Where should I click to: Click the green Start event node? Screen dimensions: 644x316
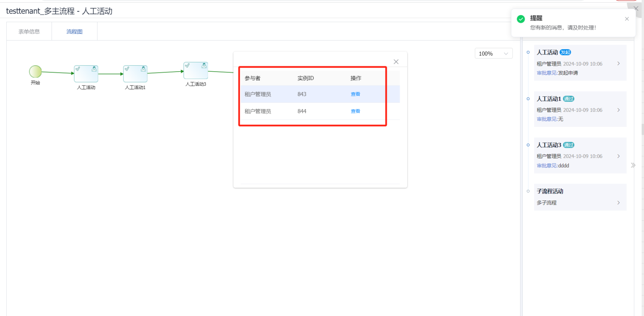tap(35, 71)
